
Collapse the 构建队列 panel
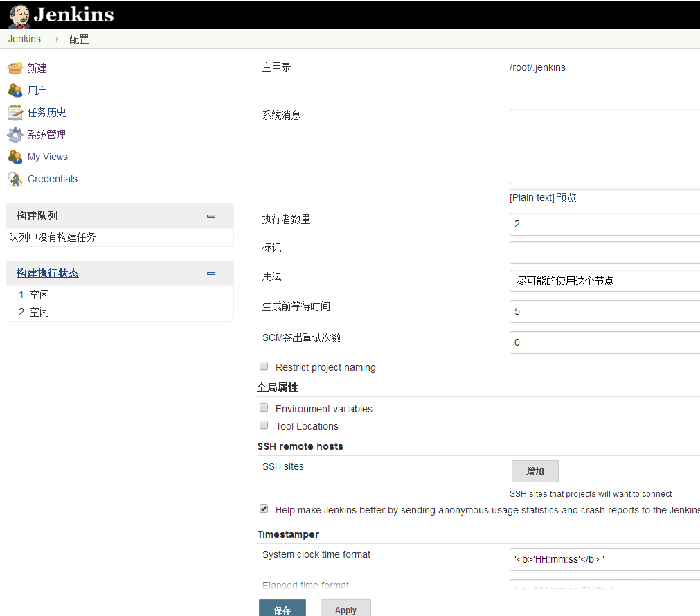click(211, 216)
